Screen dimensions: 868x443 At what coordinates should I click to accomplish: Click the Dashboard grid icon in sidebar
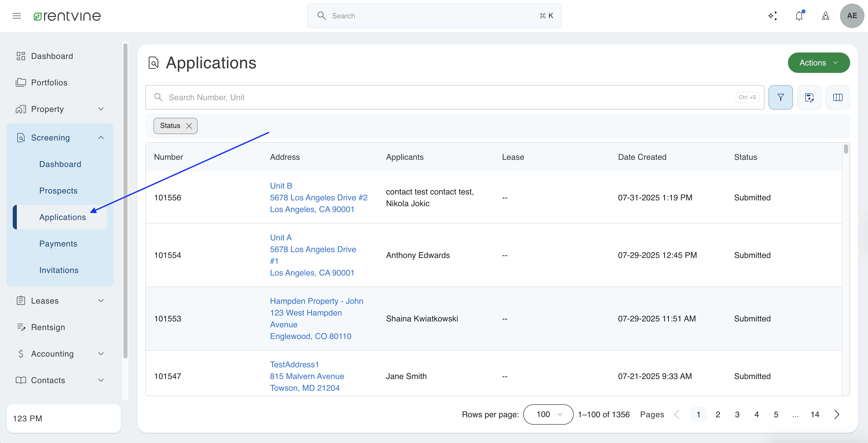pyautogui.click(x=21, y=56)
